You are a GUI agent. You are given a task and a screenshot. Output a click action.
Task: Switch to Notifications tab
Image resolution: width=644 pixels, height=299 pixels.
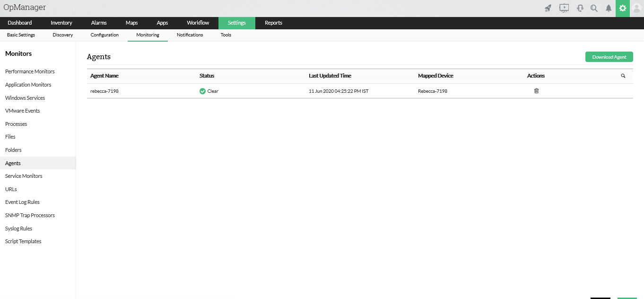point(190,35)
